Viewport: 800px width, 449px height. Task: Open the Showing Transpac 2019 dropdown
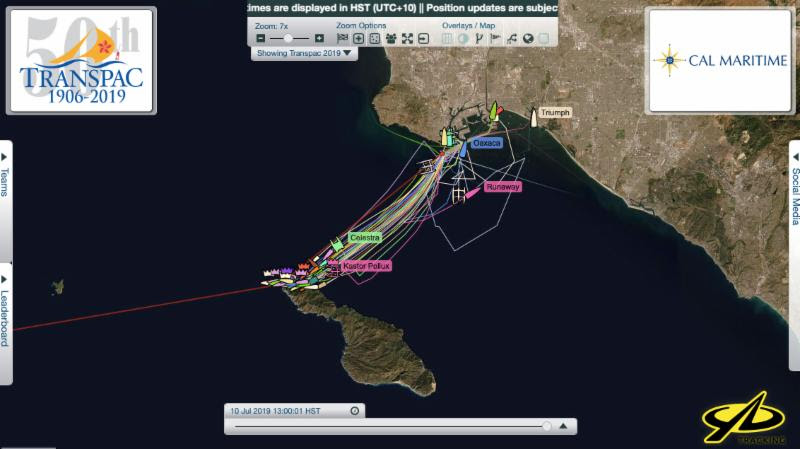[304, 54]
